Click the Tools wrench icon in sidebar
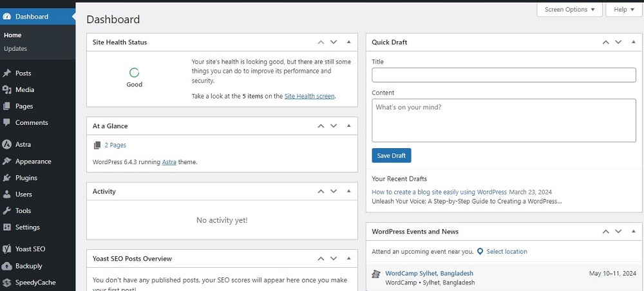The image size is (644, 291). click(x=7, y=211)
